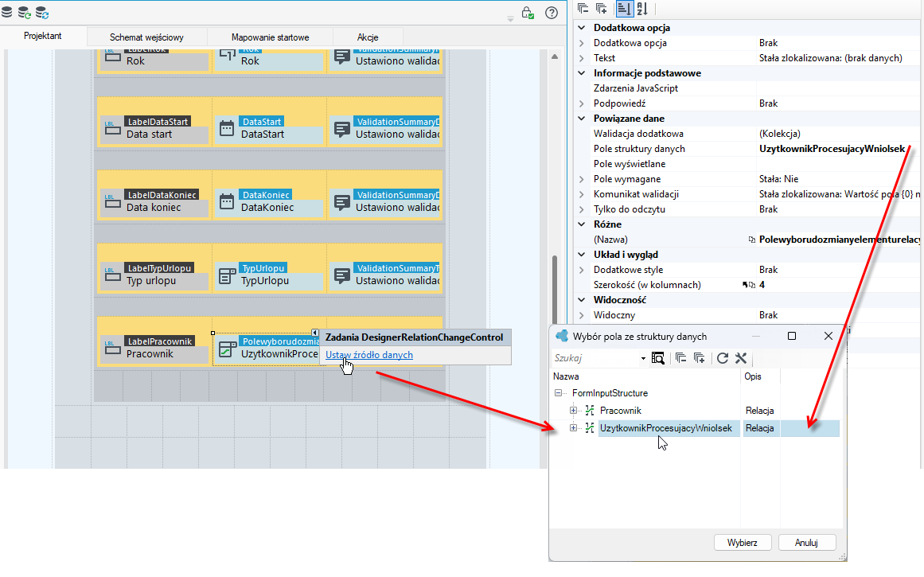Collapse all categories in the properties panel toolbar
The width and height of the screenshot is (924, 577).
583,8
